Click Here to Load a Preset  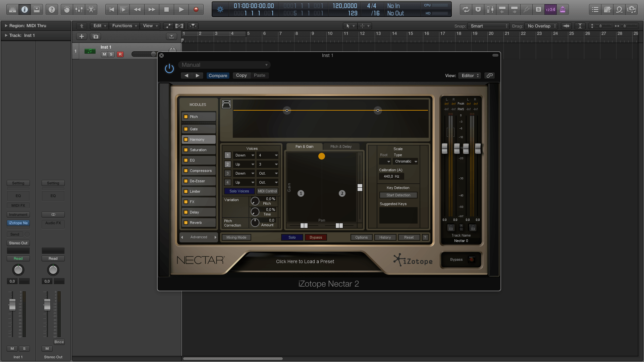pos(305,261)
